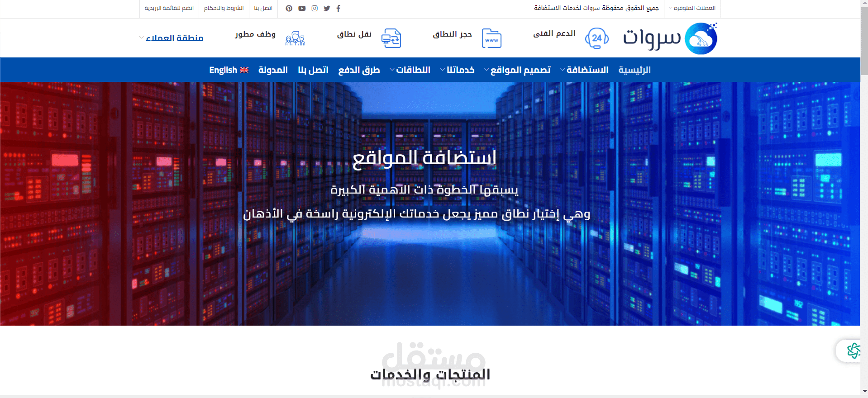Open انضم للقائمة البريدية mailing list link
The image size is (868, 398).
click(x=169, y=8)
